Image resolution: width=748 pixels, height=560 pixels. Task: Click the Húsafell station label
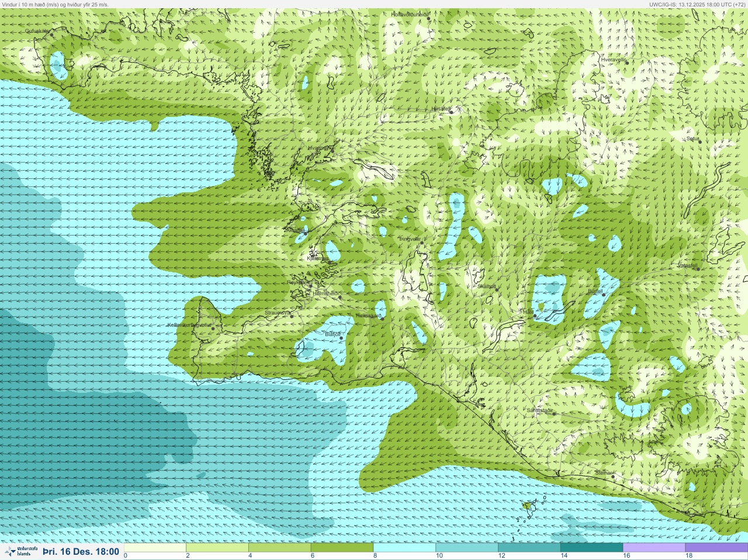click(441, 109)
